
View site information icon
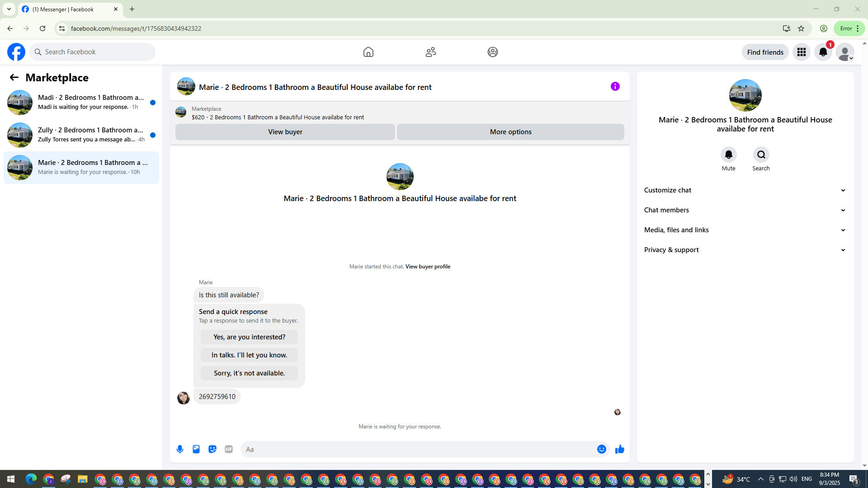pos(62,28)
